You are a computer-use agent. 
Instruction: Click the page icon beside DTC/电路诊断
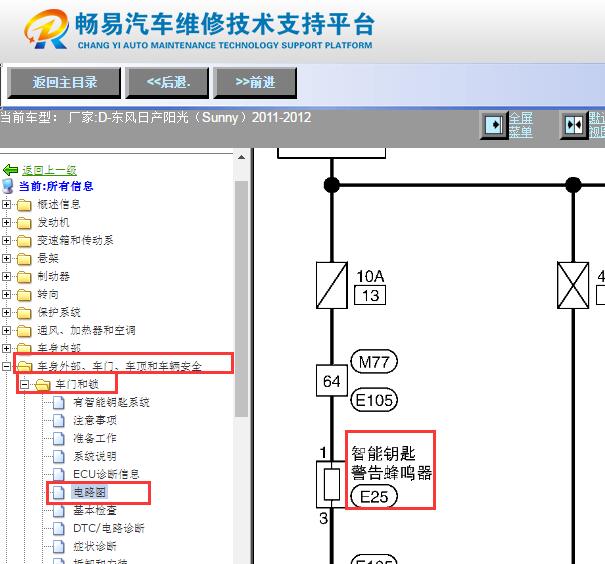click(59, 528)
